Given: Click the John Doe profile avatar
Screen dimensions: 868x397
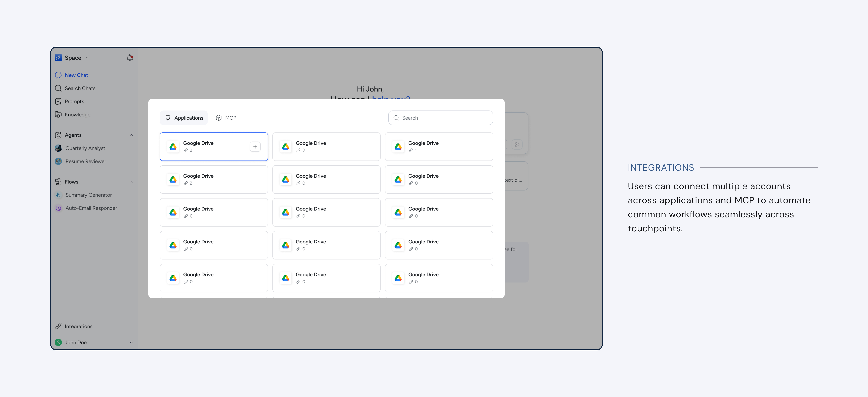Looking at the screenshot, I should 58,342.
